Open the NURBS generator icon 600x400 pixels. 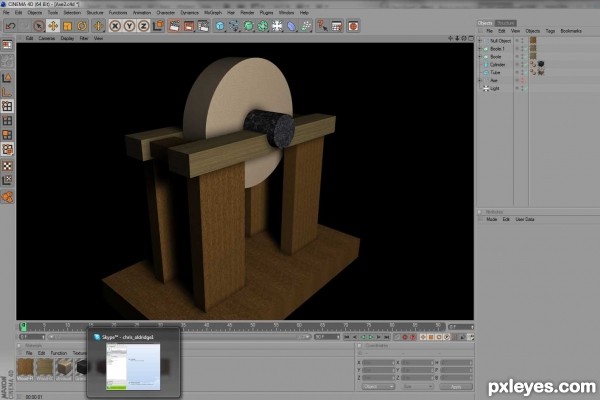tap(248, 26)
